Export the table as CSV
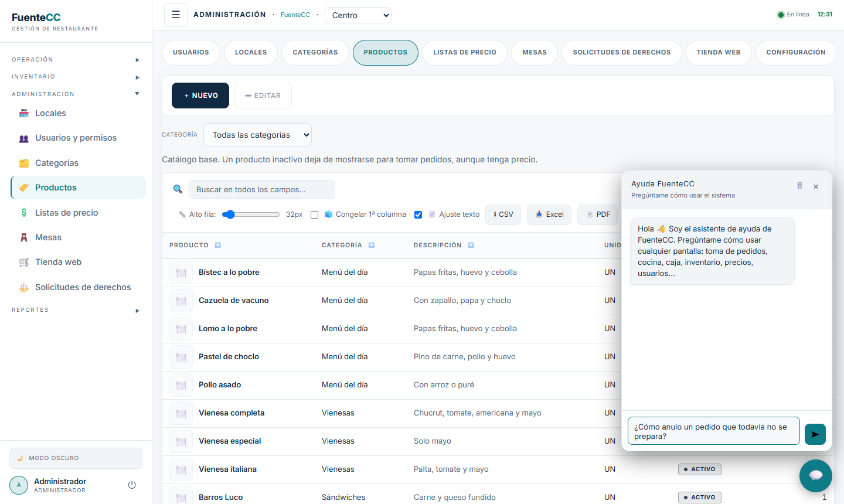844x504 pixels. (x=503, y=214)
